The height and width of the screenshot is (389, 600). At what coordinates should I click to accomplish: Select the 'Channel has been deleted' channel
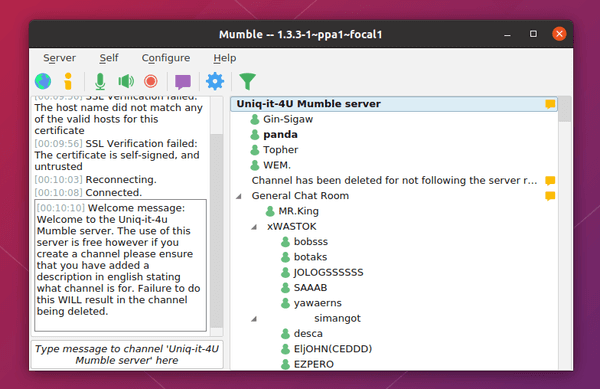pyautogui.click(x=394, y=181)
